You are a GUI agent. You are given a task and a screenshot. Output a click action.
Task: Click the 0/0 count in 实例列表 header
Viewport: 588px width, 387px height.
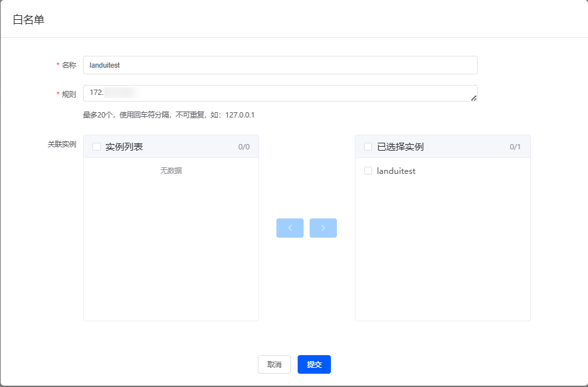tap(244, 147)
